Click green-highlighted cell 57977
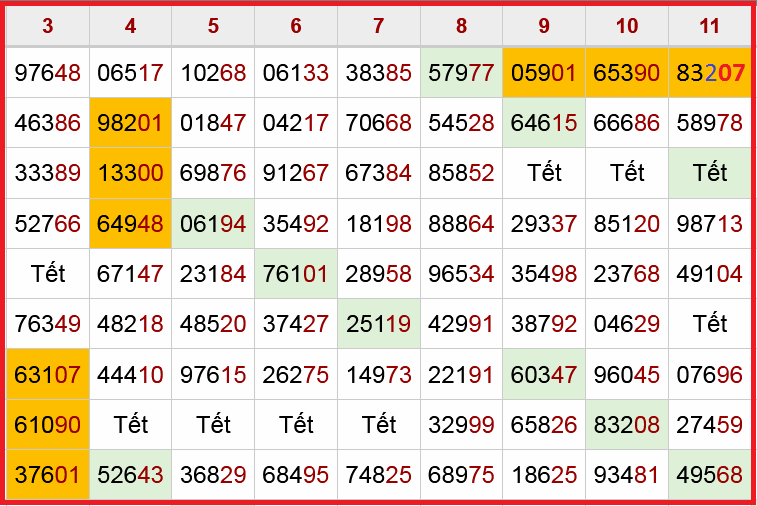The image size is (757, 506). [x=461, y=73]
